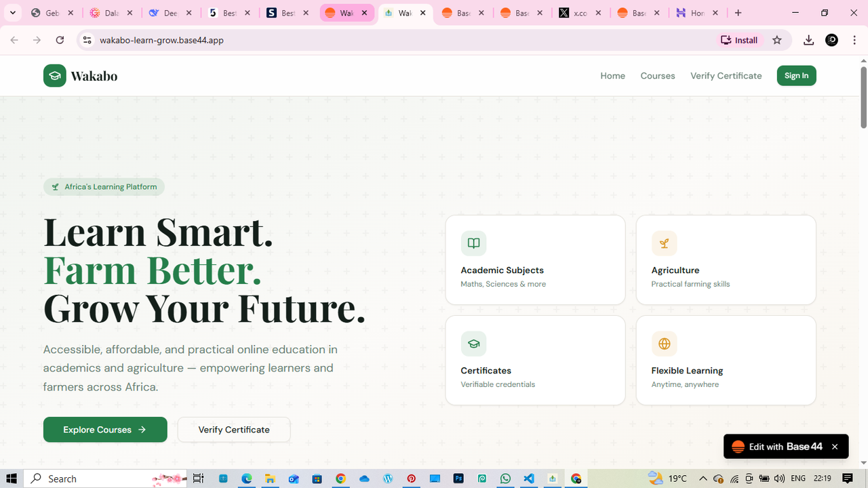Click the Agriculture card title
This screenshot has height=488, width=868.
675,270
